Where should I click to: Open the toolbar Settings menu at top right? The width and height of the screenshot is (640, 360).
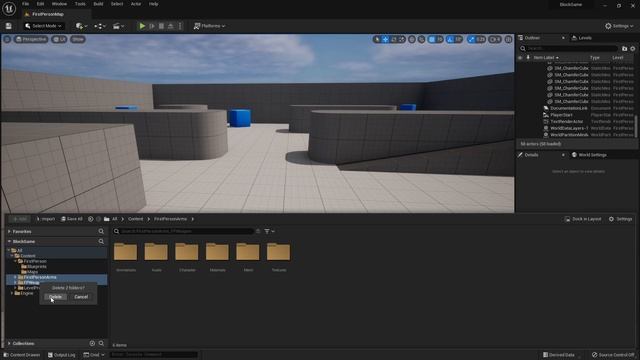[619, 26]
